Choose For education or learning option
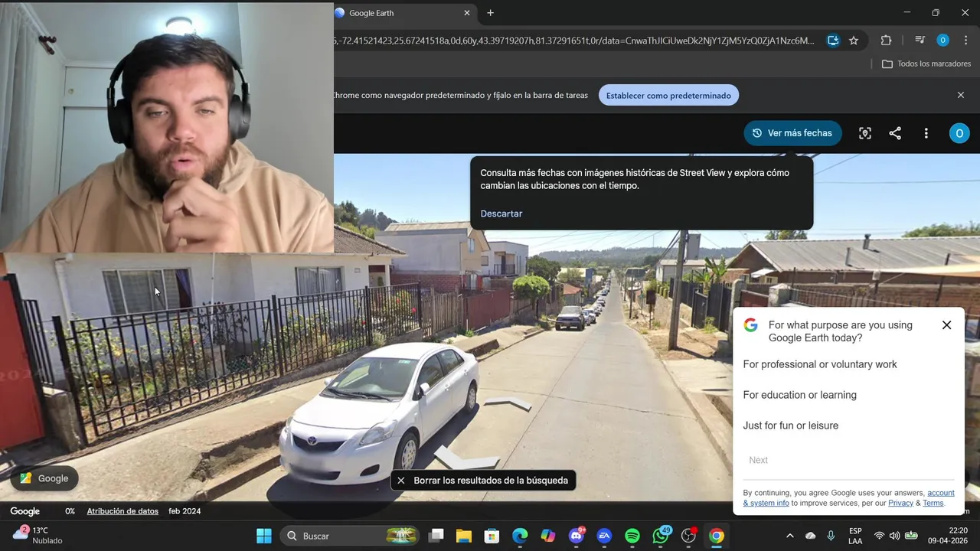980x551 pixels. (x=799, y=395)
